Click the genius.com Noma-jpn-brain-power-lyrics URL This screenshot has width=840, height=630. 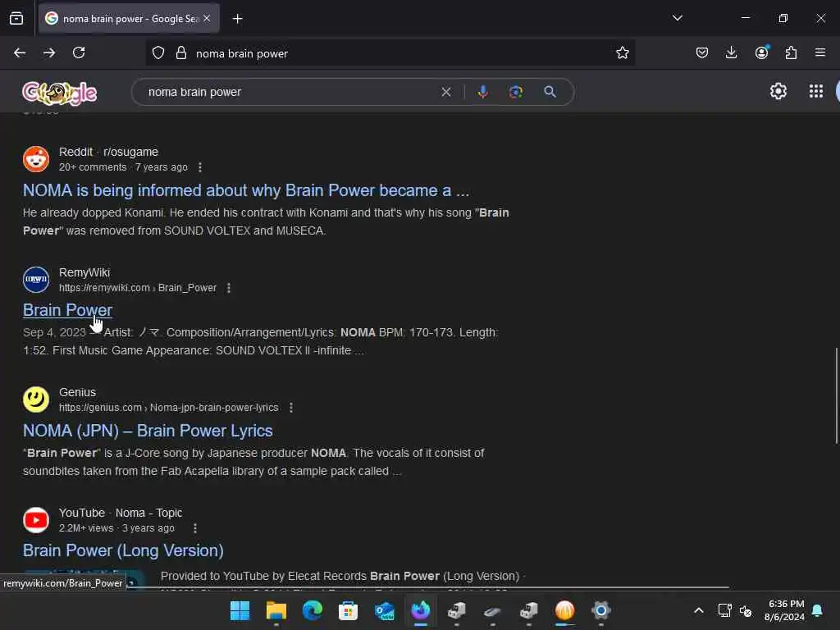coord(169,408)
